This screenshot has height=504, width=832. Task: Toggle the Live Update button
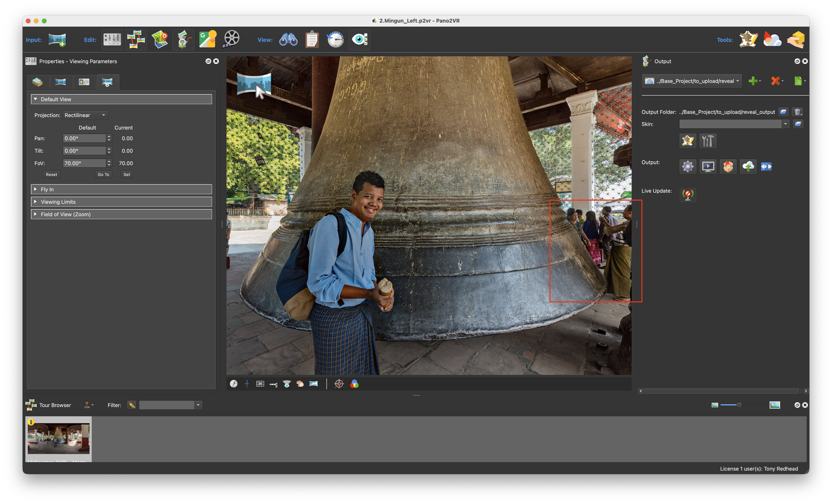pyautogui.click(x=688, y=195)
